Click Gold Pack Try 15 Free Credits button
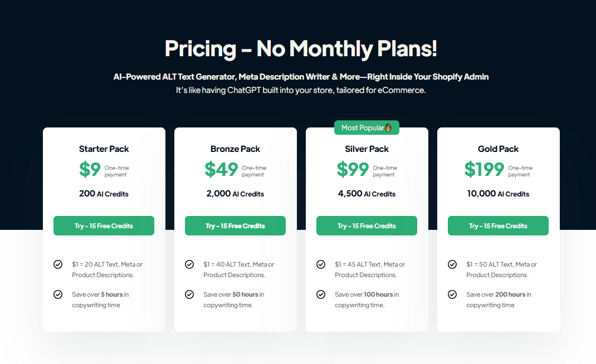Image resolution: width=596 pixels, height=364 pixels. (x=498, y=226)
